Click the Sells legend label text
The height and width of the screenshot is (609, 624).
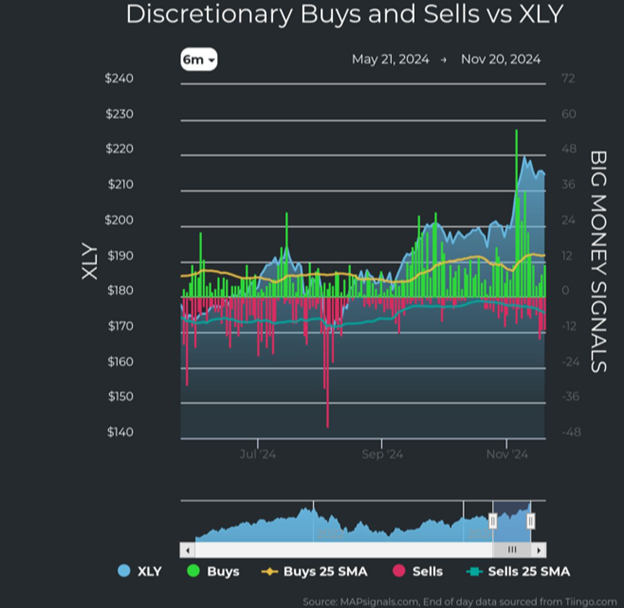pos(428,571)
